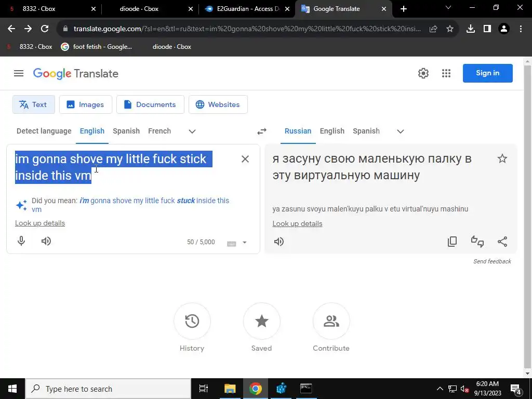
Task: Click the browser address bar
Action: click(247, 29)
